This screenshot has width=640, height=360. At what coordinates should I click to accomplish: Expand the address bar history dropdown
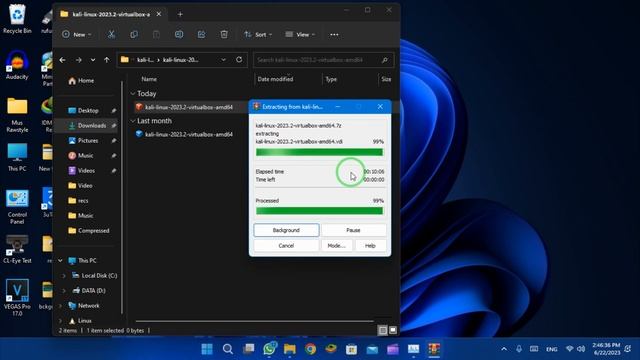point(223,60)
